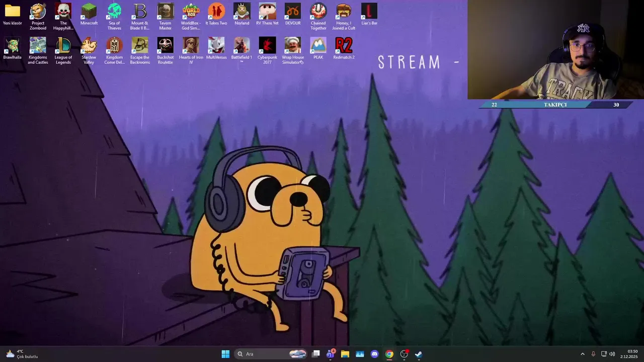Open Steam from the taskbar

(419, 354)
